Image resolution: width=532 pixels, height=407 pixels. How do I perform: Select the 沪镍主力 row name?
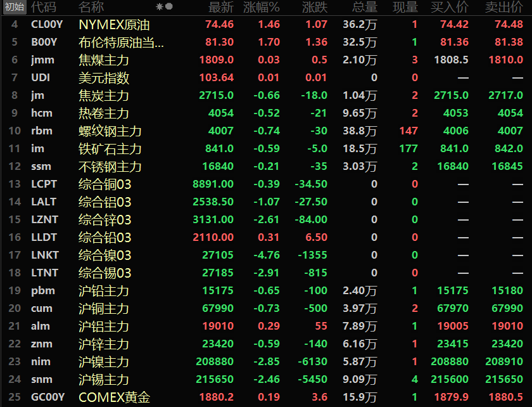(103, 361)
